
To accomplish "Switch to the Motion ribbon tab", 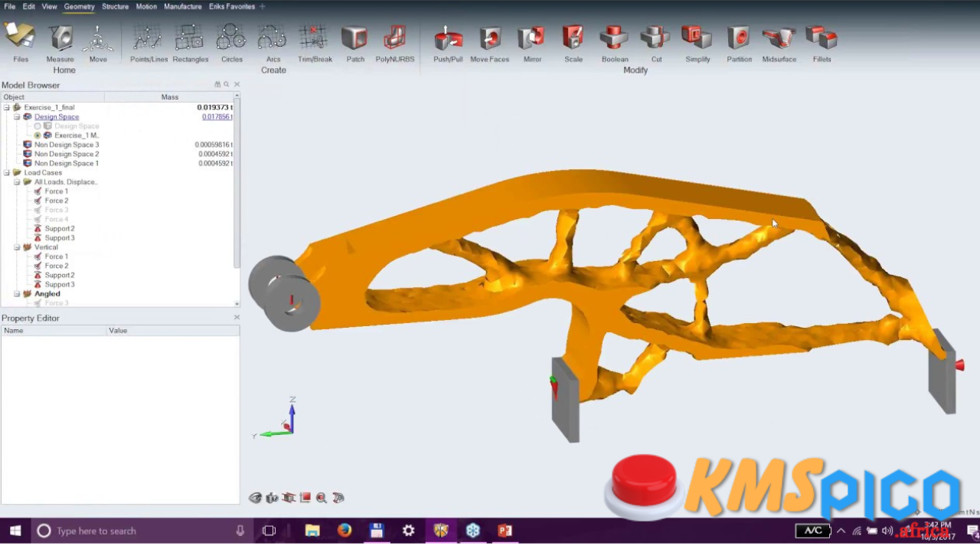I will pos(146,6).
